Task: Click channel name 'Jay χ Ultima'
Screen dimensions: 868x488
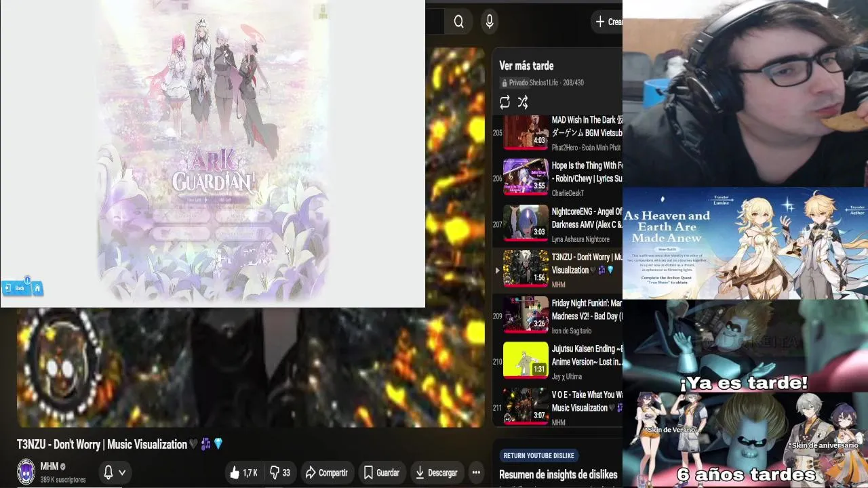Action: coord(567,376)
